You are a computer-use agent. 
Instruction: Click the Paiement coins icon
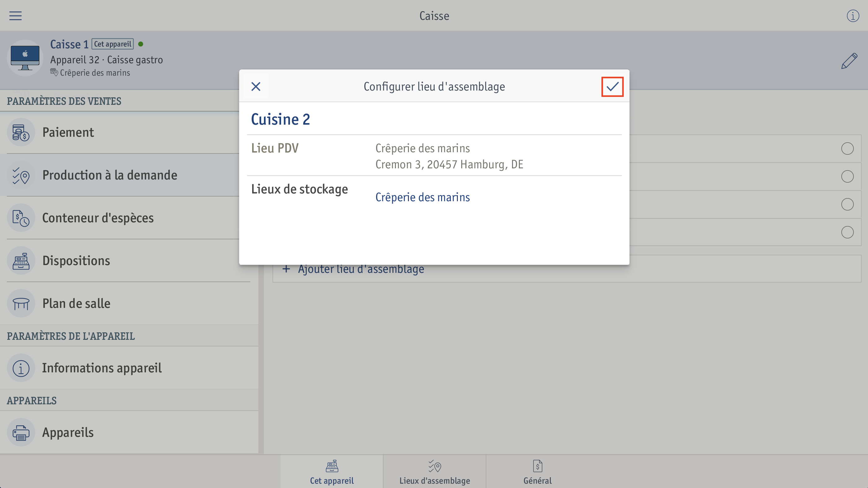pos(21,132)
